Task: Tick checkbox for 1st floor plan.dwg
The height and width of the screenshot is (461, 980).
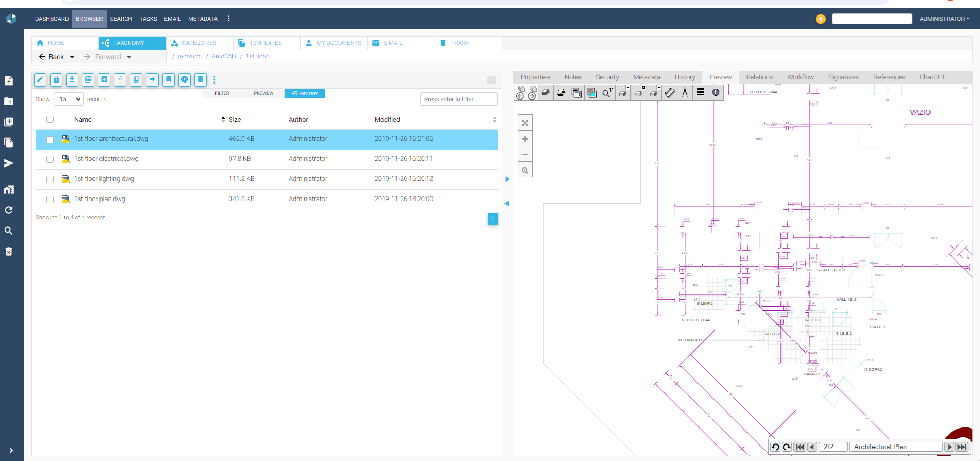Action: (x=50, y=200)
